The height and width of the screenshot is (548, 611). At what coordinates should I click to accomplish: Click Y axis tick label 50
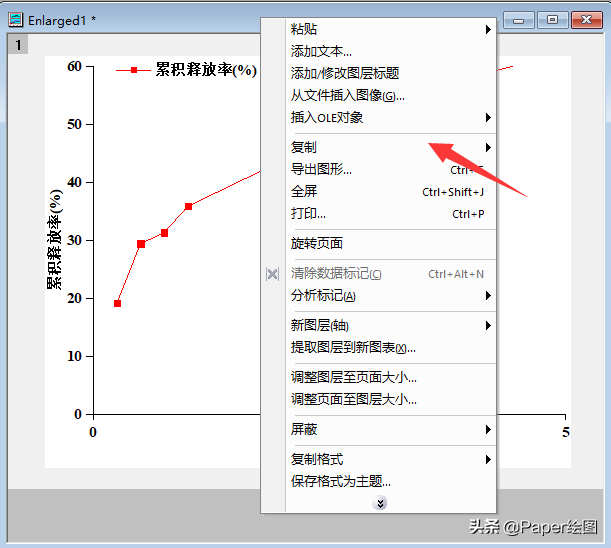click(74, 125)
